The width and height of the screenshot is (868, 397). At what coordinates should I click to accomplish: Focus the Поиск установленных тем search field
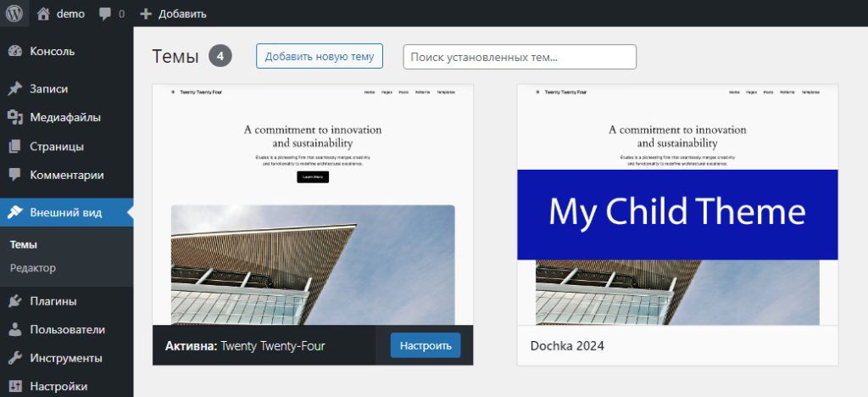tap(520, 57)
